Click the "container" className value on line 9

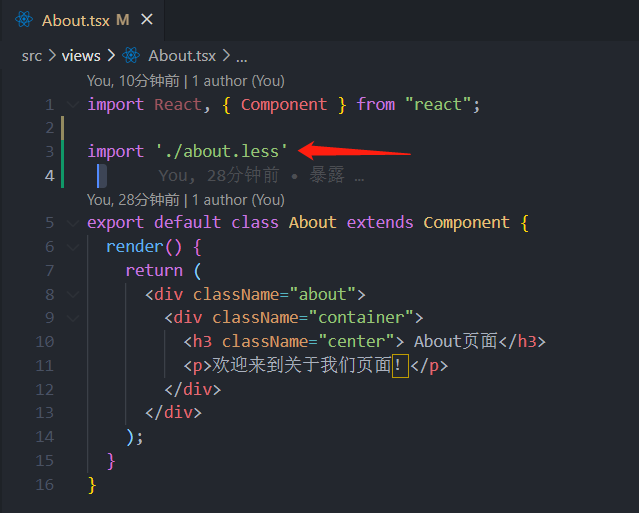tap(361, 318)
